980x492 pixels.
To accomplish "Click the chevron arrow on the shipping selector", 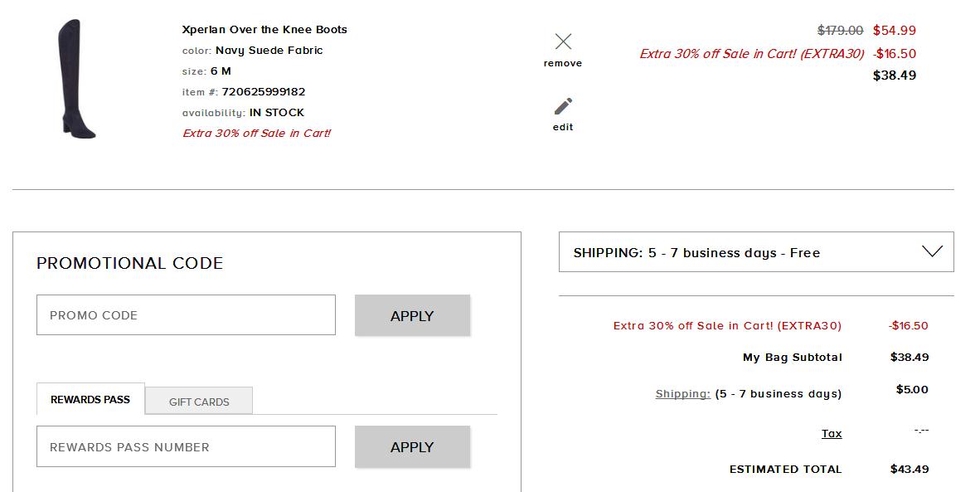I will click(932, 251).
